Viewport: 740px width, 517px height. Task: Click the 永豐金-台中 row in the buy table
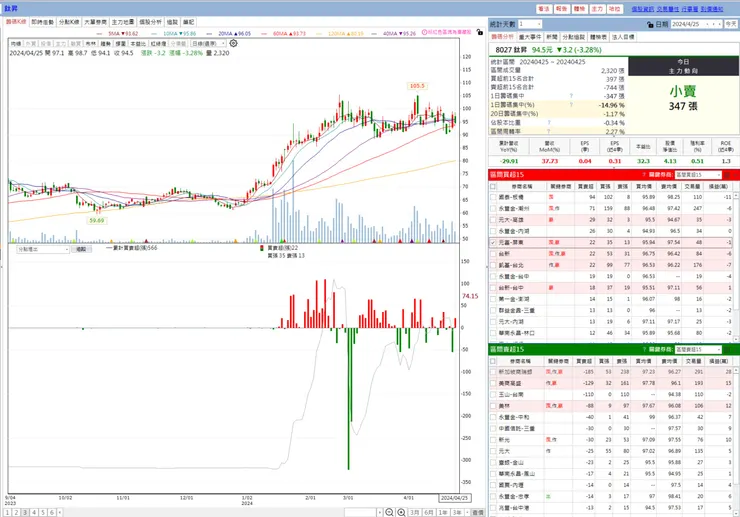pyautogui.click(x=611, y=276)
